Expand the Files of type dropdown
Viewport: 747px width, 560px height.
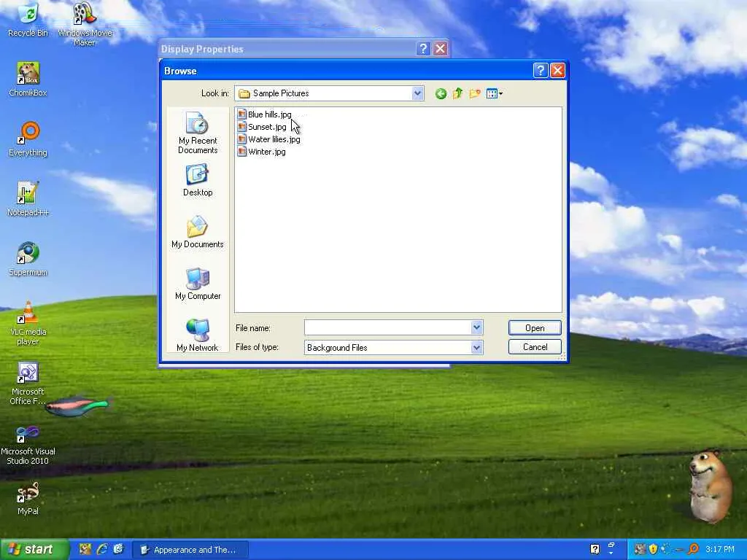[x=476, y=348]
